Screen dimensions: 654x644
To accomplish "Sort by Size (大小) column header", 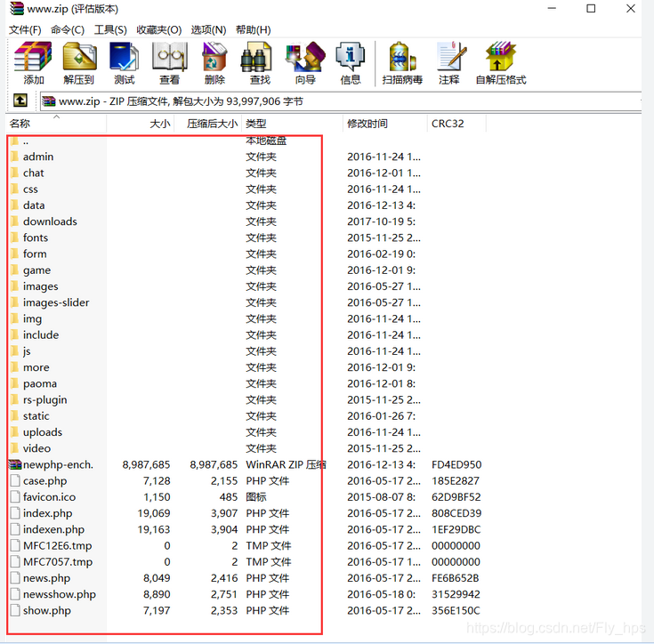I will click(x=141, y=124).
